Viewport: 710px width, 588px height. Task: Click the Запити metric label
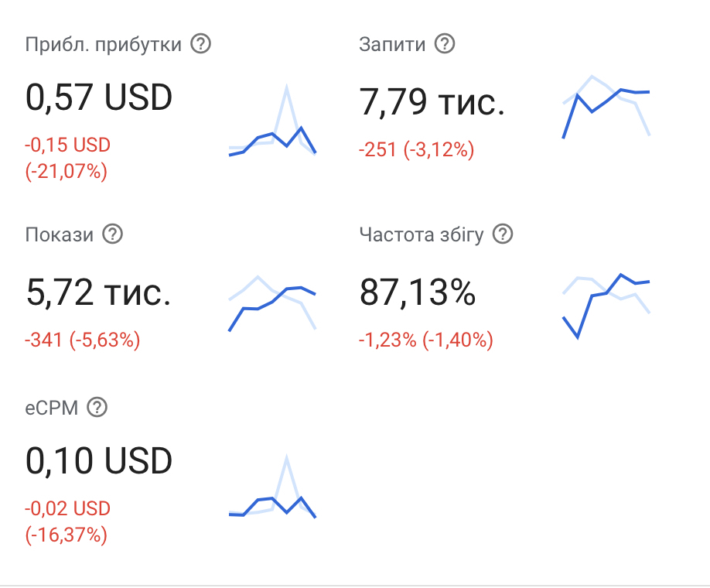392,44
